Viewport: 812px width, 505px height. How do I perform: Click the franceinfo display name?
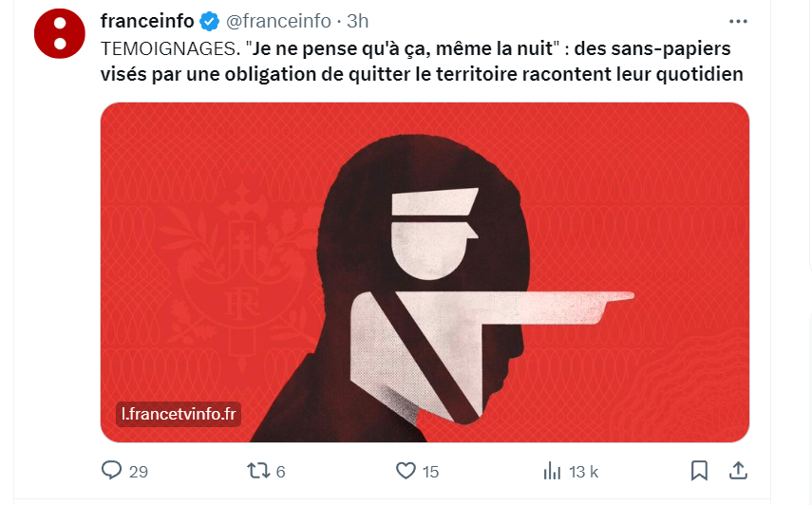click(x=147, y=21)
